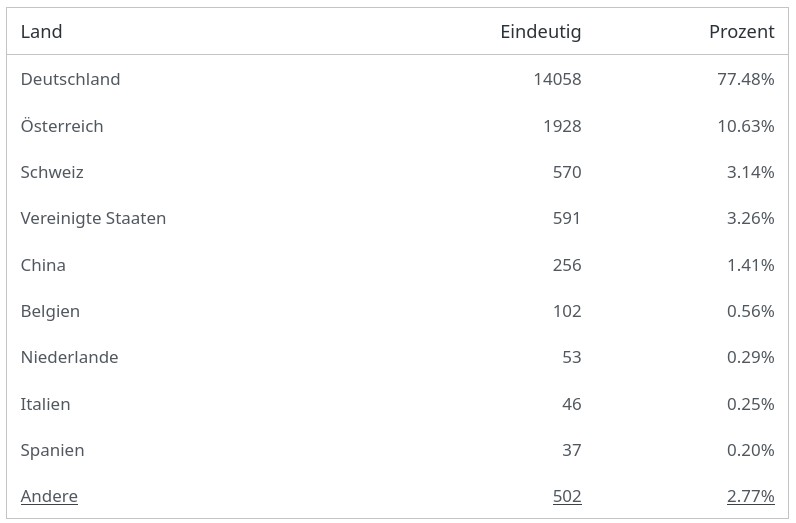
Task: Click Deutschland's percentage 77.48%
Action: pos(746,79)
